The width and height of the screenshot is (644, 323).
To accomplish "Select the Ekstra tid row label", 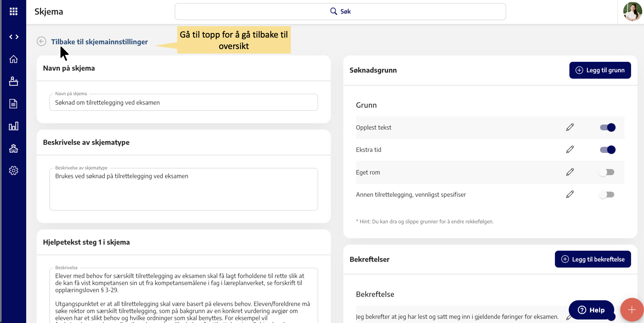I will (368, 150).
